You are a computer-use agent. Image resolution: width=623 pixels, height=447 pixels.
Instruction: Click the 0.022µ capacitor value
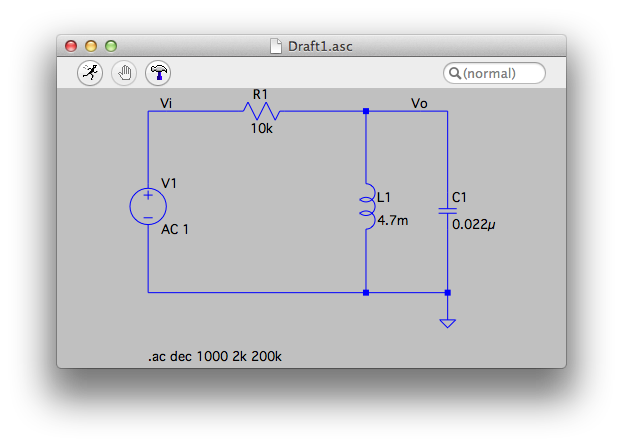474,225
